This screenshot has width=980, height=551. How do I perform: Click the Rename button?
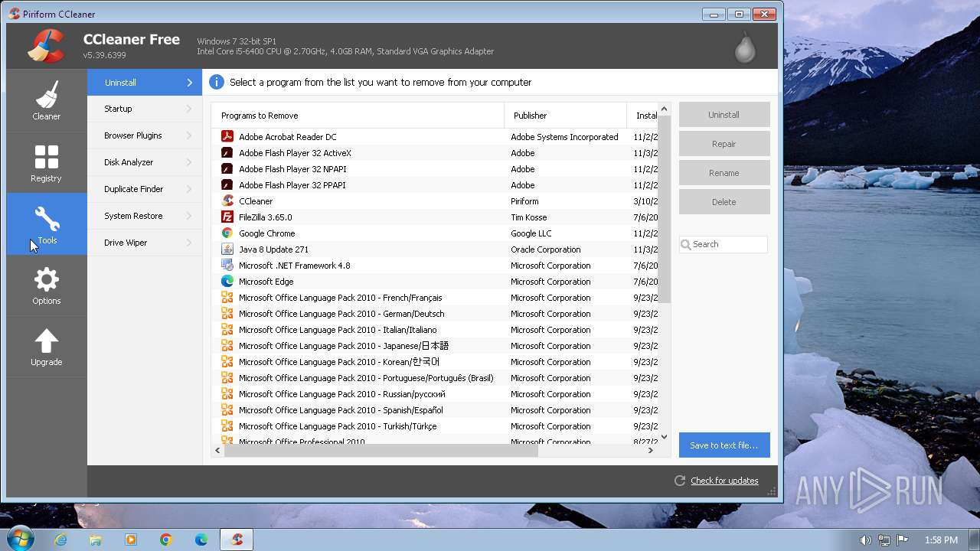pyautogui.click(x=724, y=173)
